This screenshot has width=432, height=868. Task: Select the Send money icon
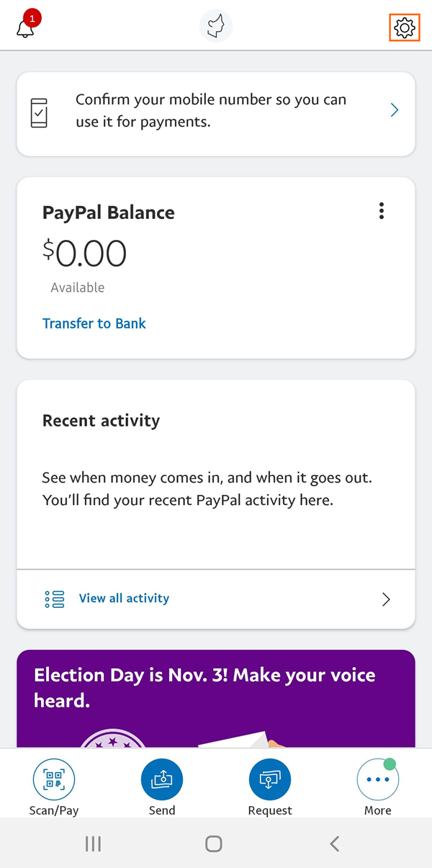(161, 779)
